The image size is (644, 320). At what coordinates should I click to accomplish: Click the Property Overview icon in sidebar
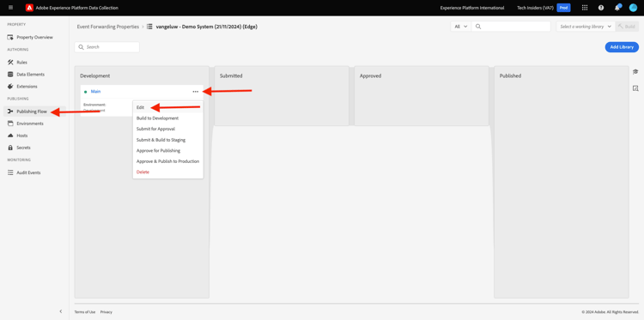pyautogui.click(x=10, y=38)
